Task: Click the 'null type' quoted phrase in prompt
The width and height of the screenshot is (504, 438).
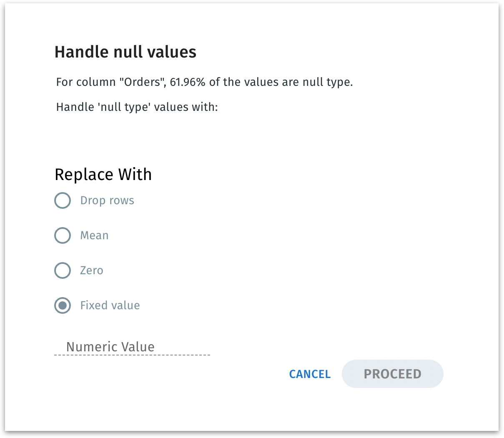Action: pos(123,107)
